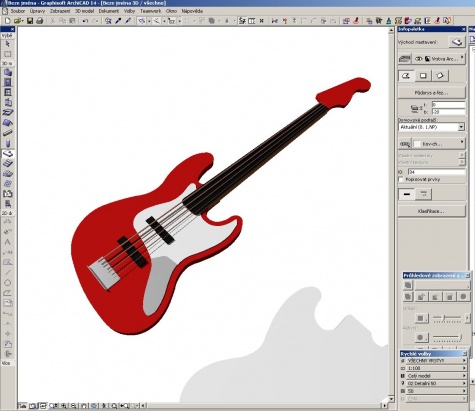Select the Window tool in the toolbox
The height and width of the screenshot is (411, 475).
click(x=7, y=92)
